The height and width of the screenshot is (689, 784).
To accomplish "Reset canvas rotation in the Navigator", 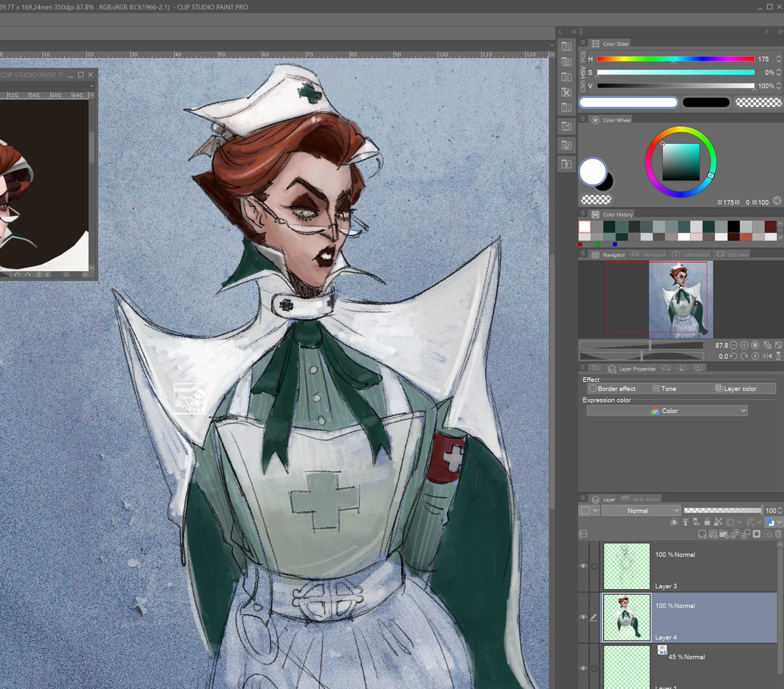I will [x=755, y=356].
